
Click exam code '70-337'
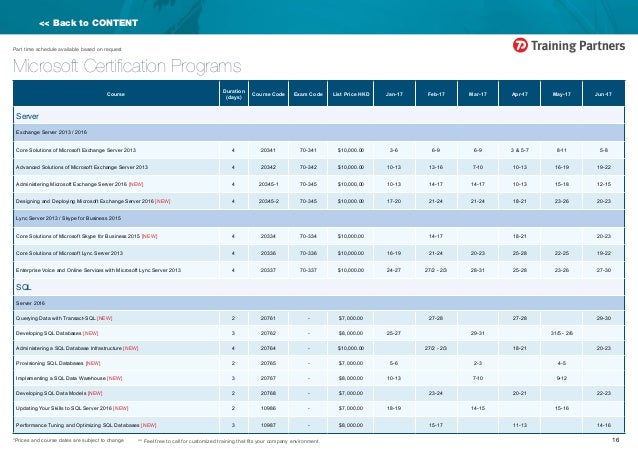tap(308, 270)
